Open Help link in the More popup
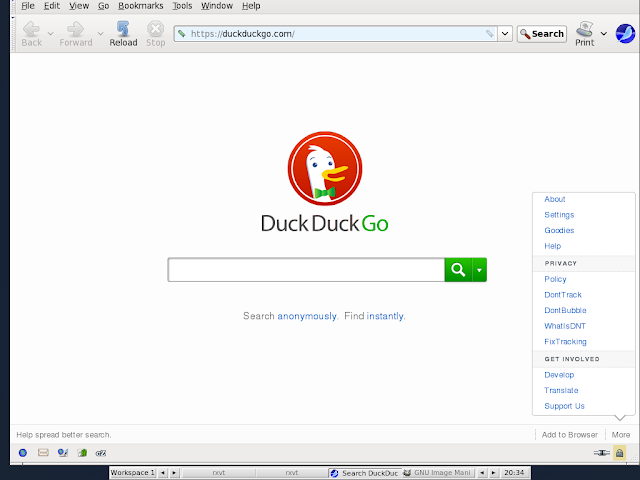The image size is (640, 480). click(x=553, y=246)
